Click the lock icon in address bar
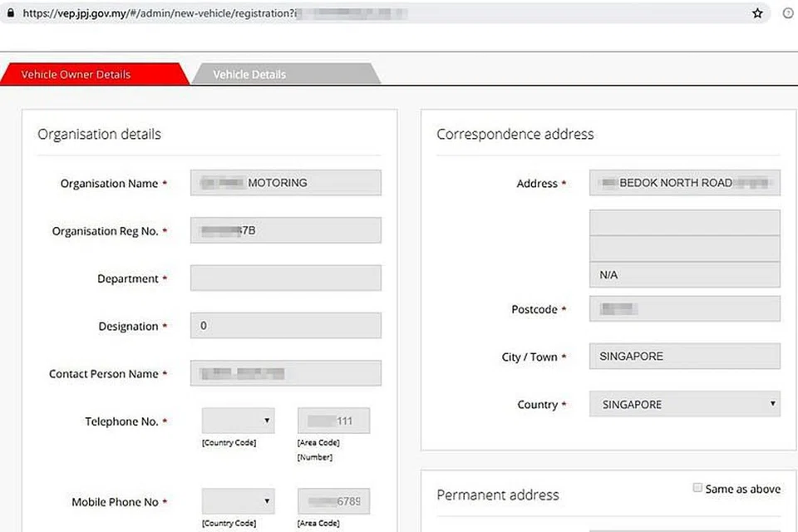 (x=10, y=13)
